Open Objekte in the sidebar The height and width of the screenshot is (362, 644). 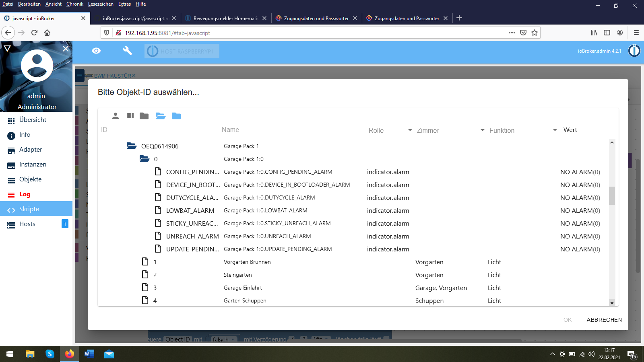(36, 179)
